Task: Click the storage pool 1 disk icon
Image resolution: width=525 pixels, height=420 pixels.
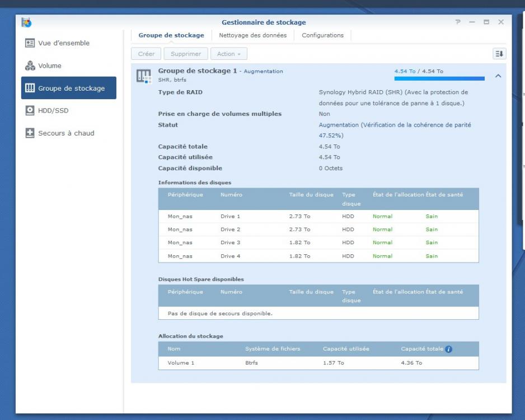Action: (x=144, y=76)
